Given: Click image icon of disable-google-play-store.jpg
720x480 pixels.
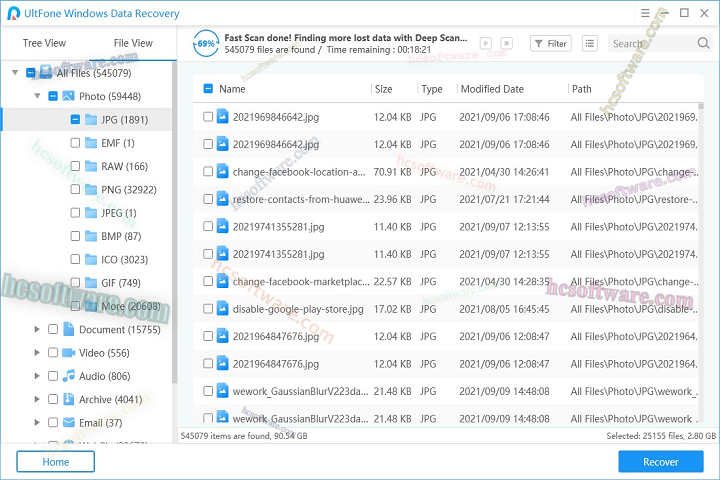Looking at the screenshot, I should pos(222,309).
